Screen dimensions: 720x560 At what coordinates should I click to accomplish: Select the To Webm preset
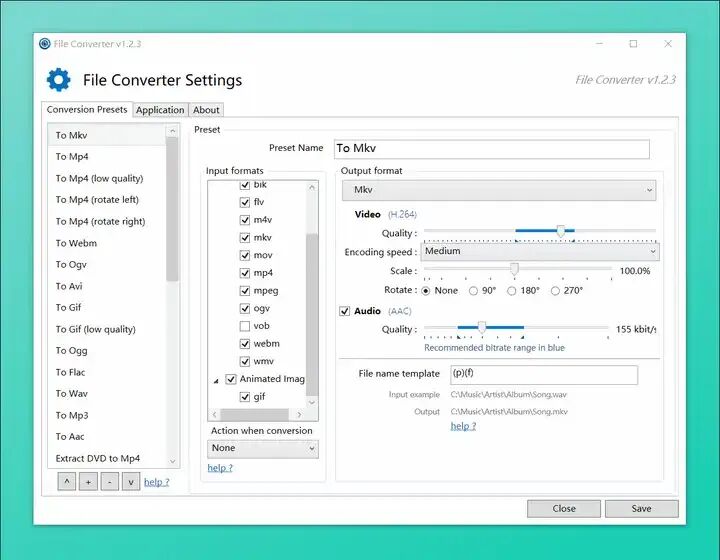107,243
